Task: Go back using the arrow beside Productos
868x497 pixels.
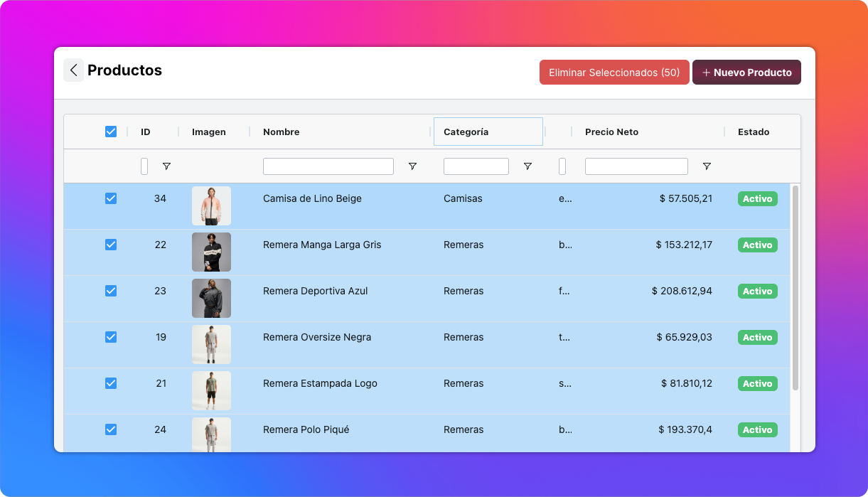Action: 74,70
